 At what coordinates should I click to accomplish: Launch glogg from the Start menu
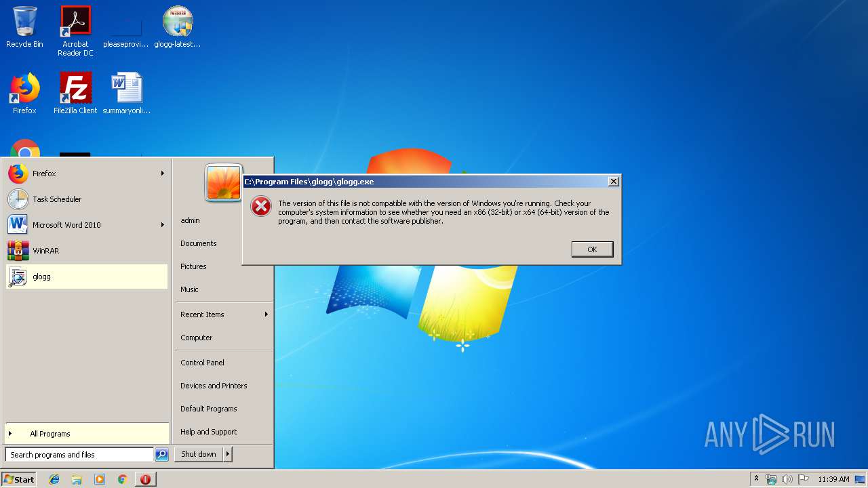pos(87,277)
